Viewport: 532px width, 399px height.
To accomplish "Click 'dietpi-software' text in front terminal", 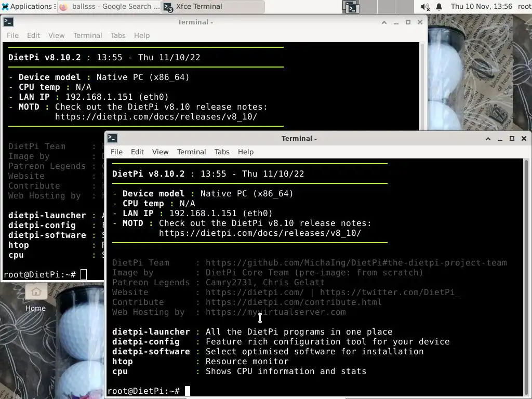I will pos(151,352).
